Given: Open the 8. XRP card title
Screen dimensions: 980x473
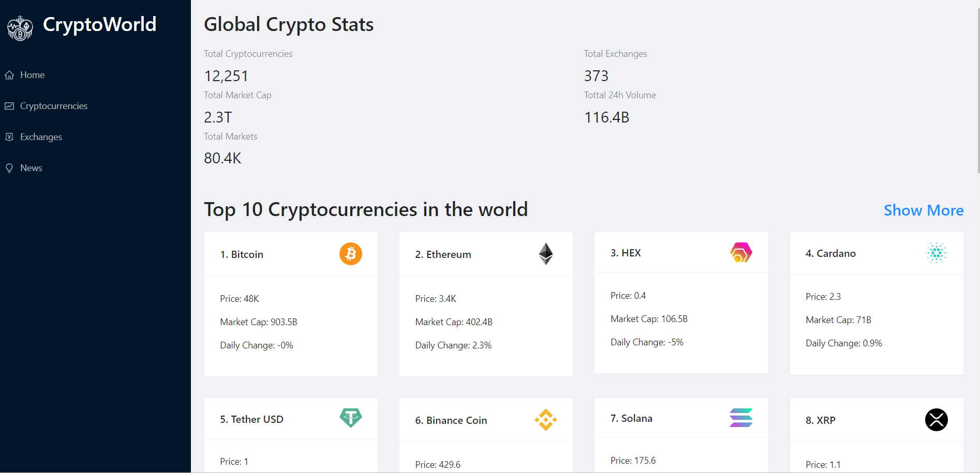Looking at the screenshot, I should pyautogui.click(x=820, y=420).
